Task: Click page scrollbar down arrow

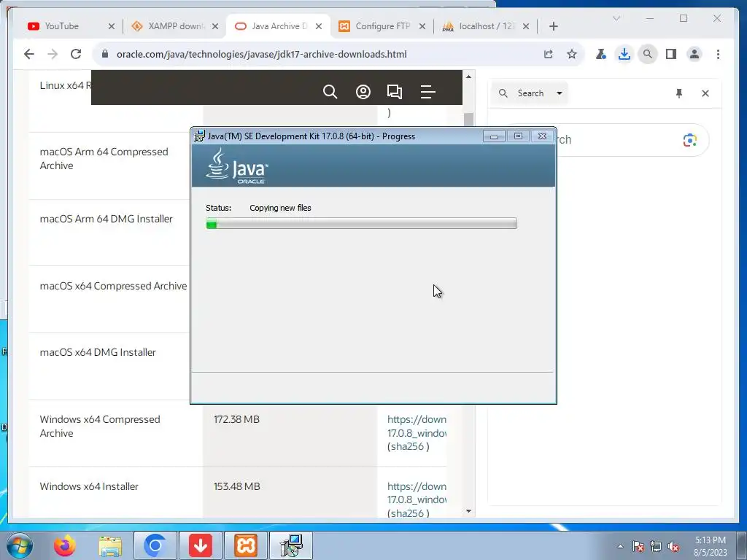Action: coord(469,511)
